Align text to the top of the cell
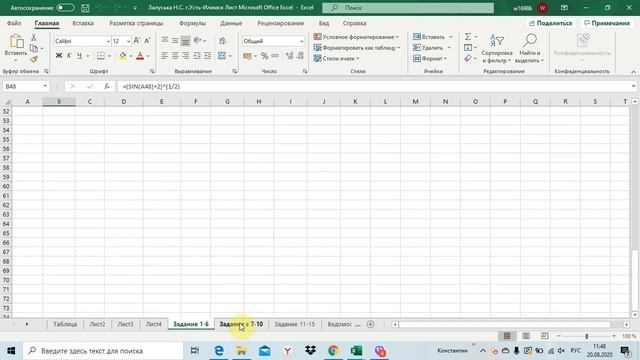This screenshot has width=640, height=360. pos(164,40)
